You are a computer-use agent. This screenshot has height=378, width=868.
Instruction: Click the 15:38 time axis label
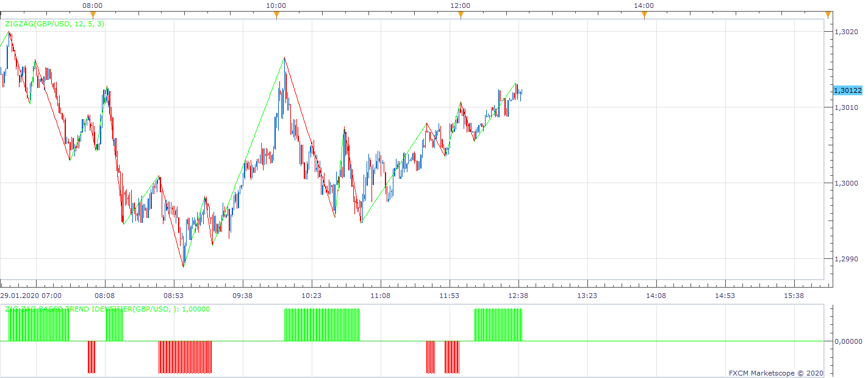pos(794,295)
